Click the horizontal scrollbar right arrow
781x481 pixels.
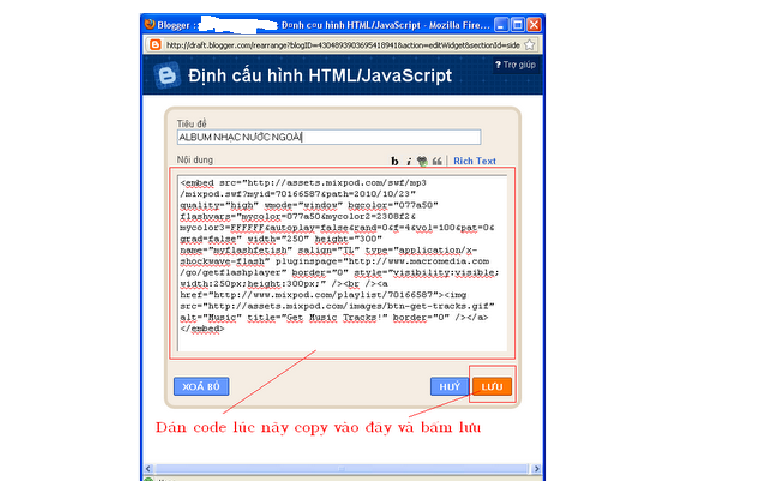pyautogui.click(x=536, y=469)
